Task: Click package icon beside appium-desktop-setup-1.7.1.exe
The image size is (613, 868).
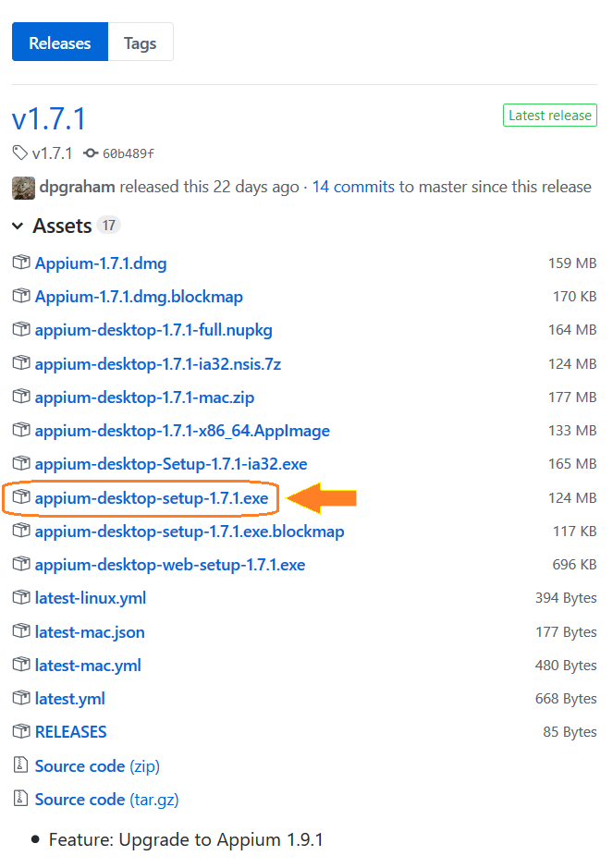Action: (x=21, y=497)
